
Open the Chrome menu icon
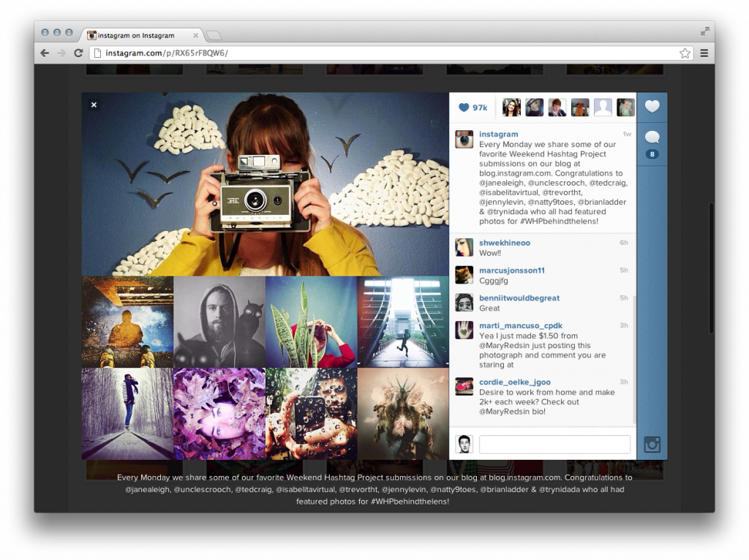point(704,53)
